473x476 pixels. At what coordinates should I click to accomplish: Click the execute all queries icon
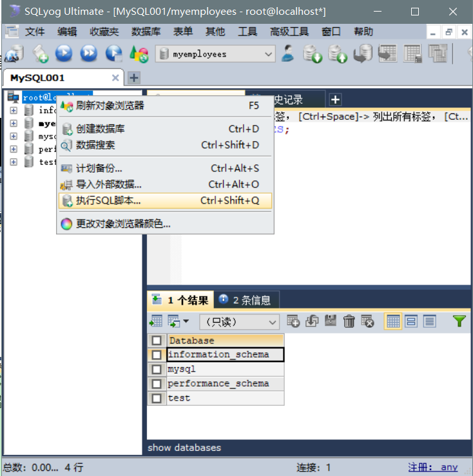point(89,53)
